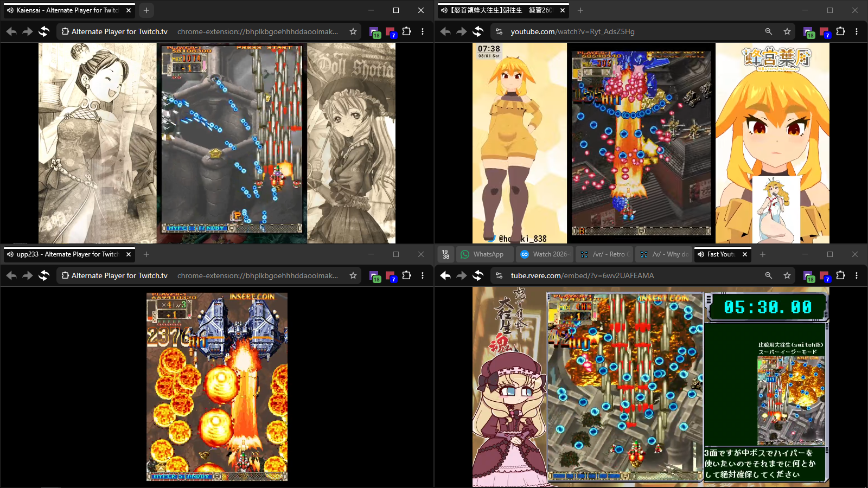This screenshot has height=488, width=868.
Task: Reload the YouTube watch page
Action: pyautogui.click(x=478, y=31)
